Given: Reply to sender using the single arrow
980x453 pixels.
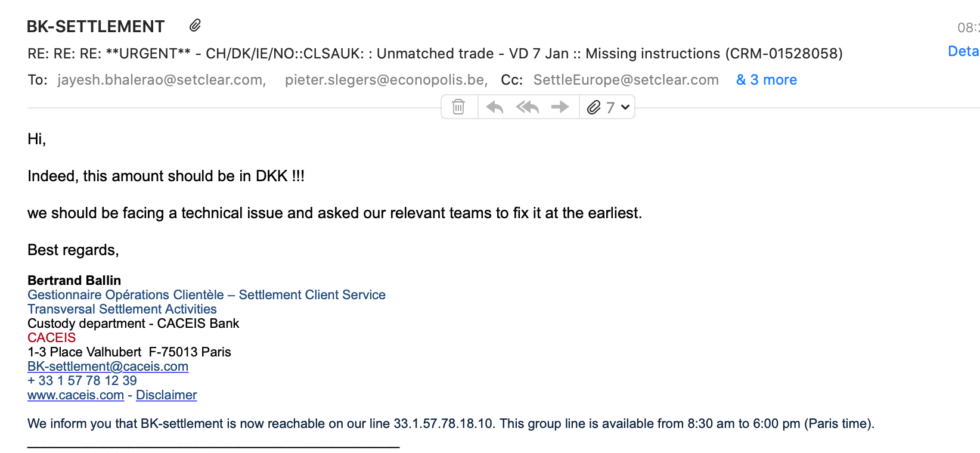Looking at the screenshot, I should click(495, 107).
